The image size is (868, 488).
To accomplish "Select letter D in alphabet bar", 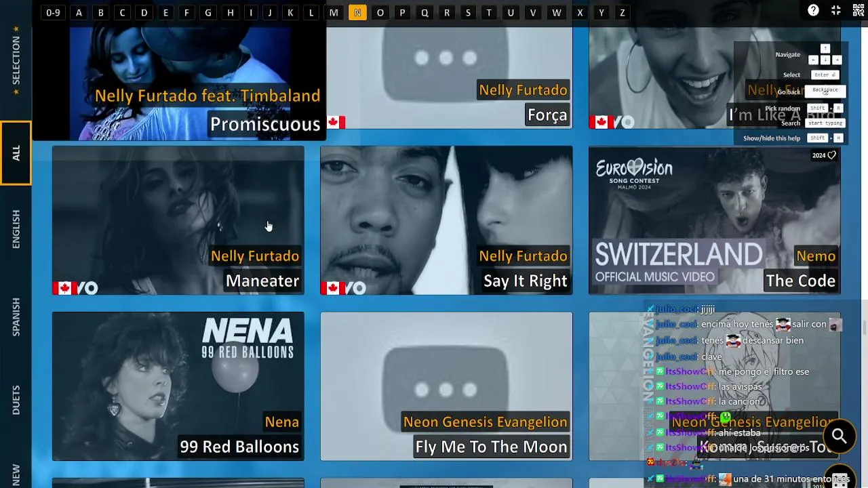I will click(144, 13).
